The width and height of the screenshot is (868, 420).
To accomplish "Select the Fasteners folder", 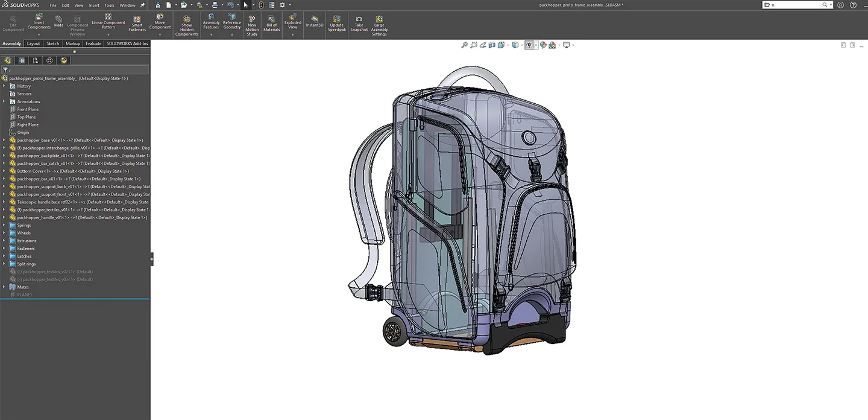I will click(26, 249).
